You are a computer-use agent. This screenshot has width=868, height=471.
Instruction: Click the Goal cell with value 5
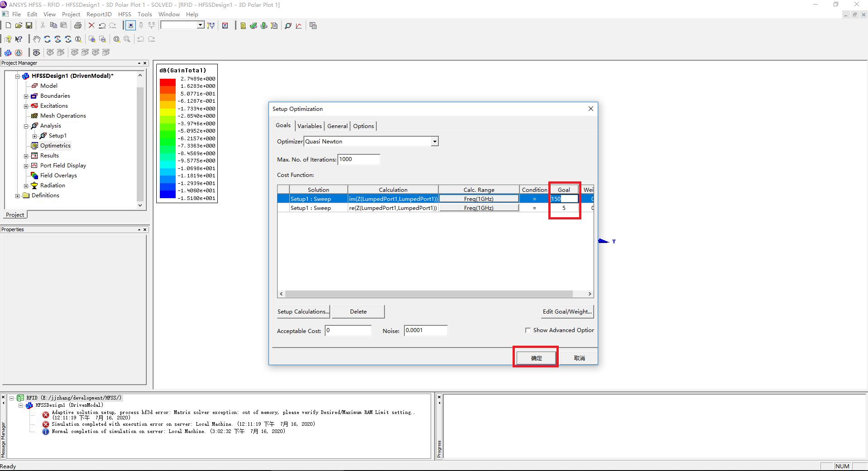tap(564, 208)
